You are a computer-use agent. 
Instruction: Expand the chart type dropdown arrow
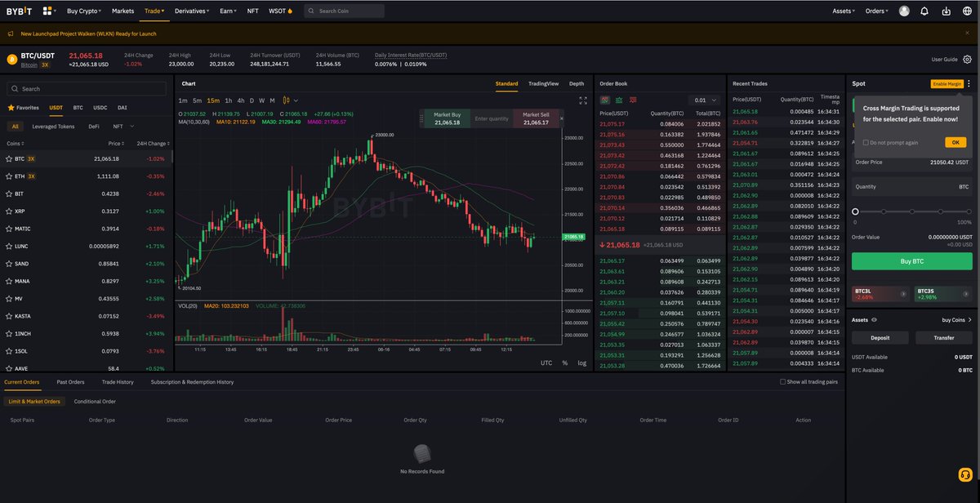pyautogui.click(x=296, y=100)
